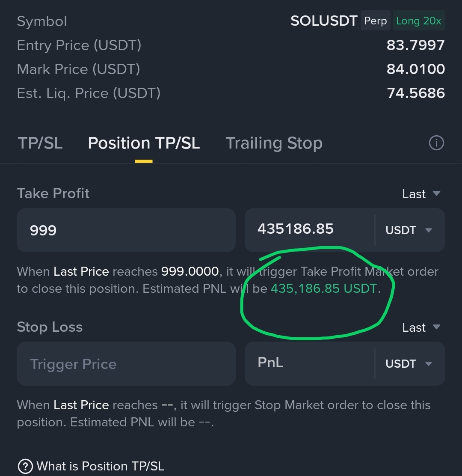
Task: Edit Take Profit PnL 435186.85 field
Action: coord(310,229)
